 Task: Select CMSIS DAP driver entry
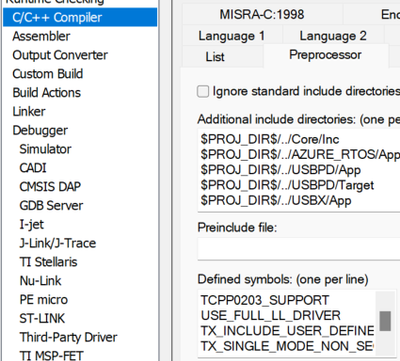coord(50,187)
